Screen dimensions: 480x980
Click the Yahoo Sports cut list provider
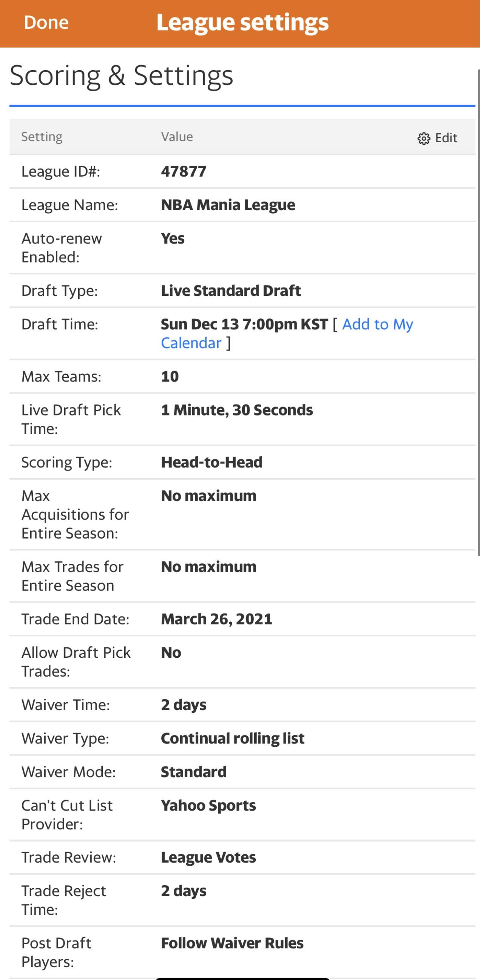(208, 805)
